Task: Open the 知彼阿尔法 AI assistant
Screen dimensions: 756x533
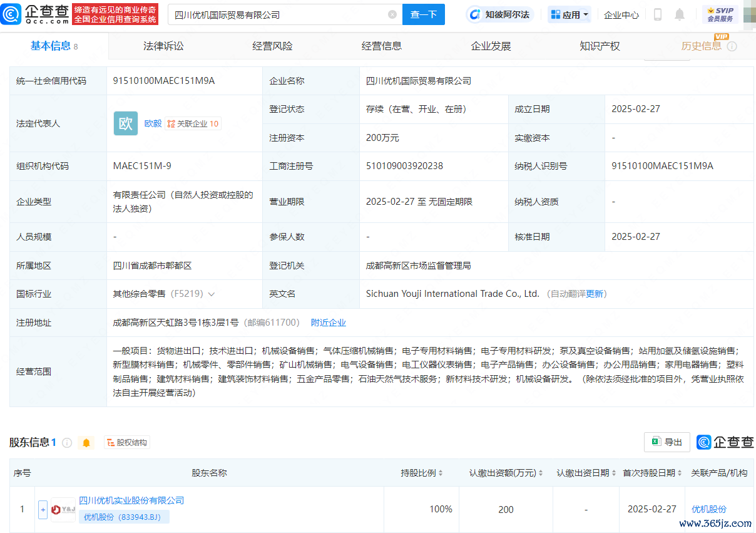Action: coord(499,14)
